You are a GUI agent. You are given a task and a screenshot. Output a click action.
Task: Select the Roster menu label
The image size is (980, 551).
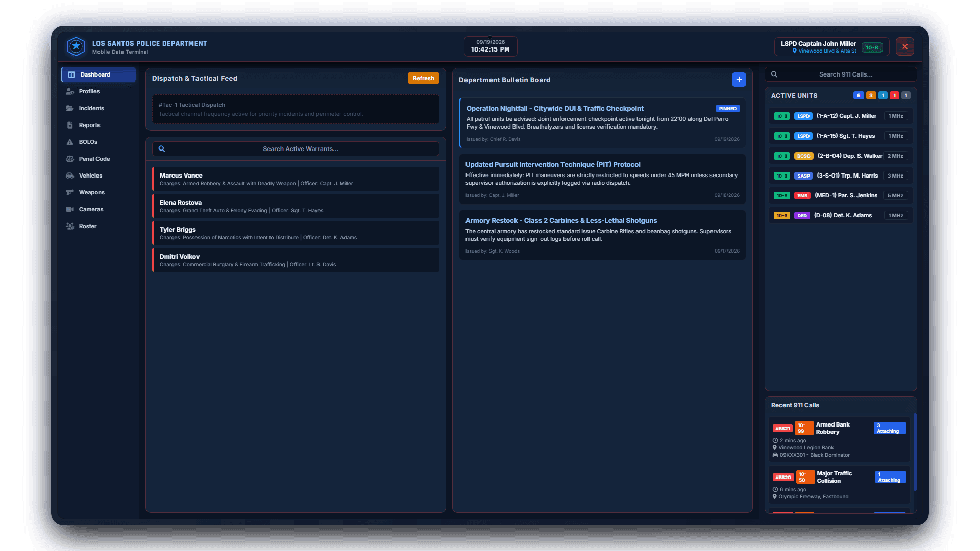88,226
